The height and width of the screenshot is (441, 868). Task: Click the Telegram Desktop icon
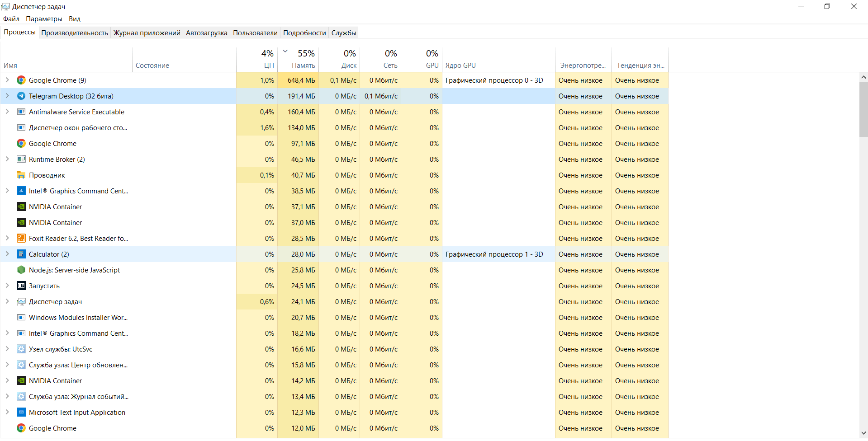pyautogui.click(x=21, y=96)
